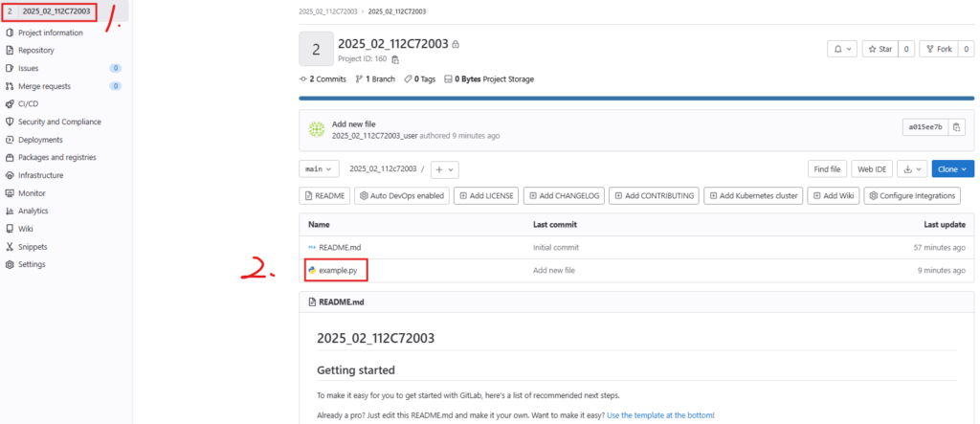This screenshot has height=424, width=980.
Task: Open the Settings gear icon in the sidebar
Action: tap(10, 264)
